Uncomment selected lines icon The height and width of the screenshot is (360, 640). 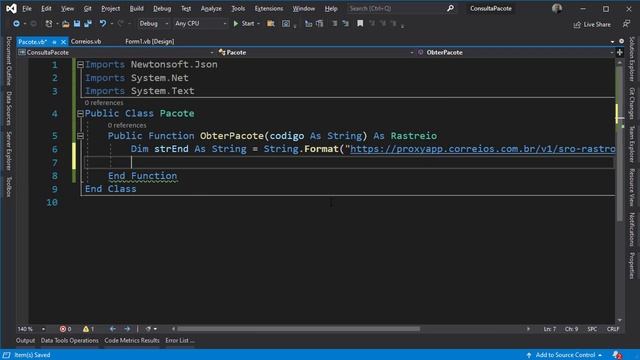click(x=346, y=24)
